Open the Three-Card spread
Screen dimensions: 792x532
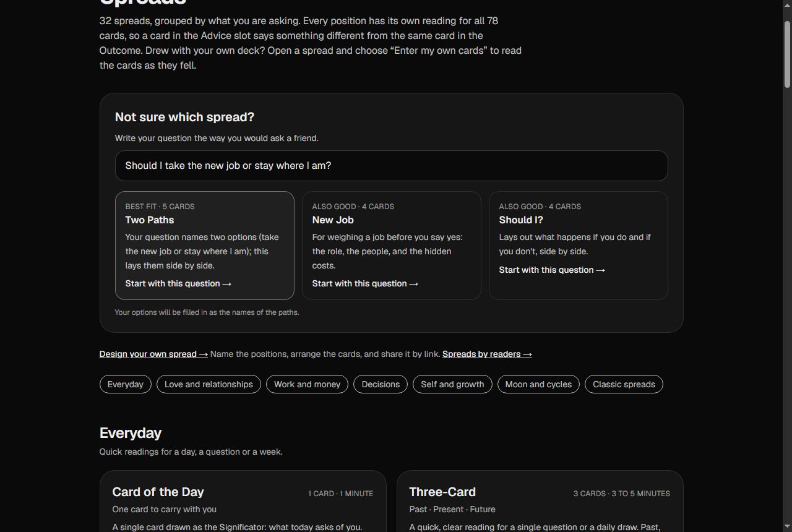pos(540,501)
